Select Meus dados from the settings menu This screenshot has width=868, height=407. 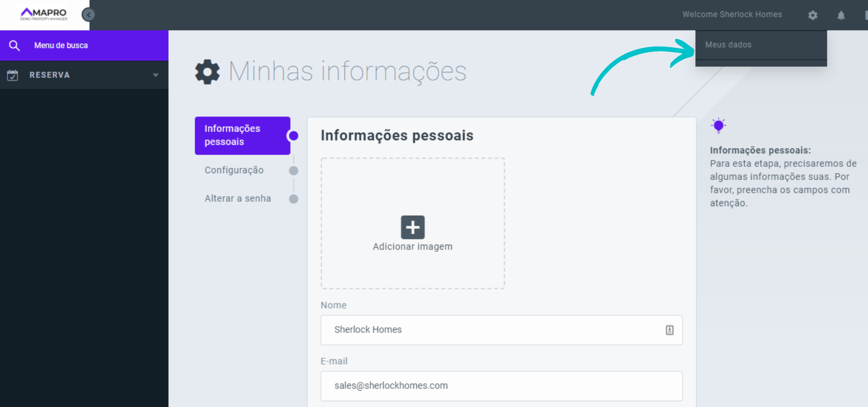(728, 44)
